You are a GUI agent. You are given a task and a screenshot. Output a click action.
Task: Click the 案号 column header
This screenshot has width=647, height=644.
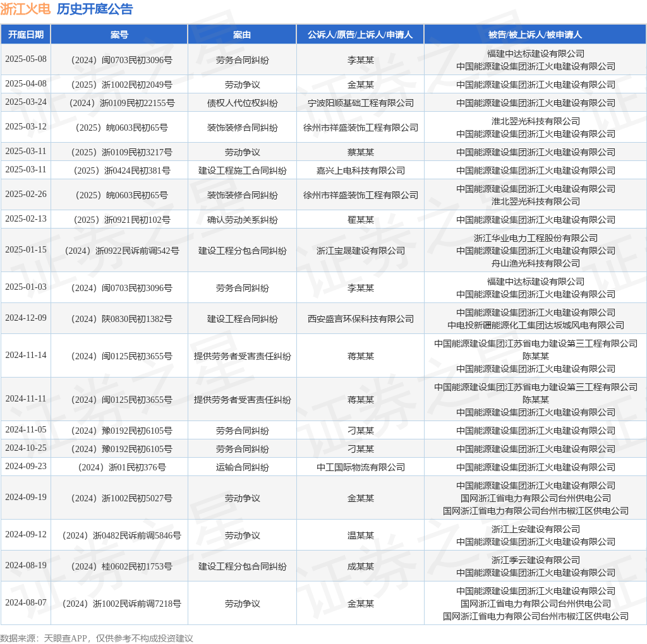coord(119,35)
